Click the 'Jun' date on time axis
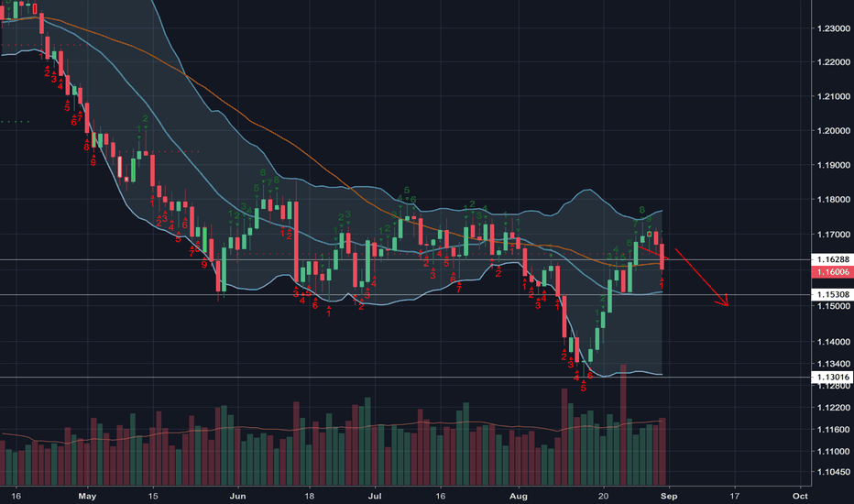Image resolution: width=854 pixels, height=504 pixels. click(x=237, y=496)
